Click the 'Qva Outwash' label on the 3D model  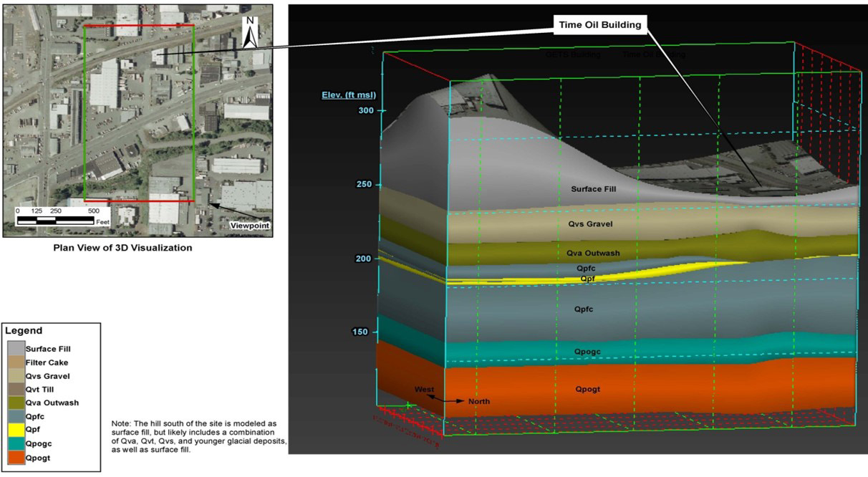(x=593, y=254)
